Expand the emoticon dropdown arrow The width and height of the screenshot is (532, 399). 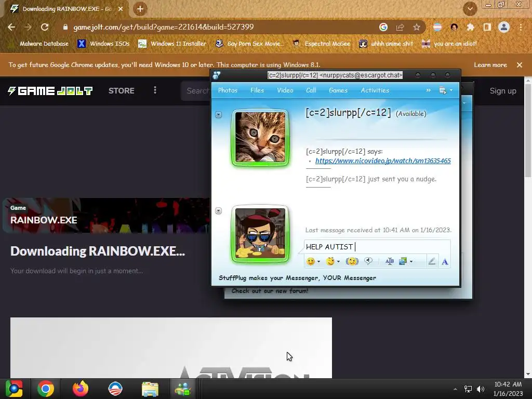click(x=318, y=262)
